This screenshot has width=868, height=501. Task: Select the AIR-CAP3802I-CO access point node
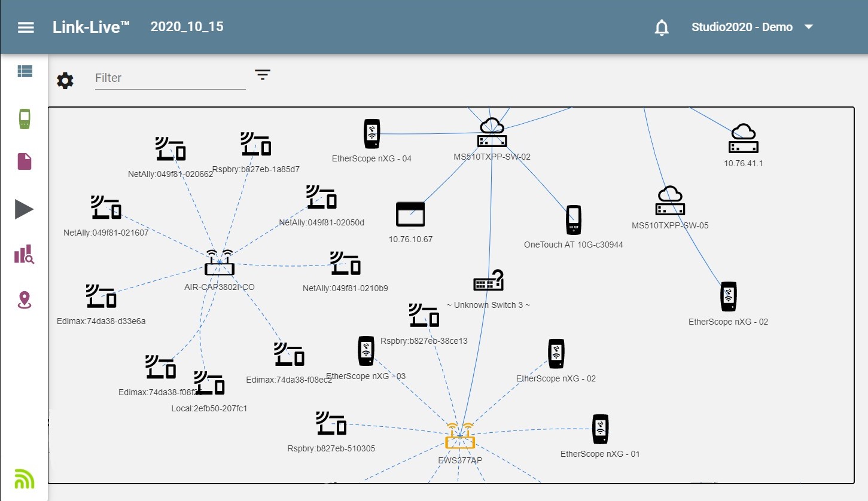click(x=220, y=263)
